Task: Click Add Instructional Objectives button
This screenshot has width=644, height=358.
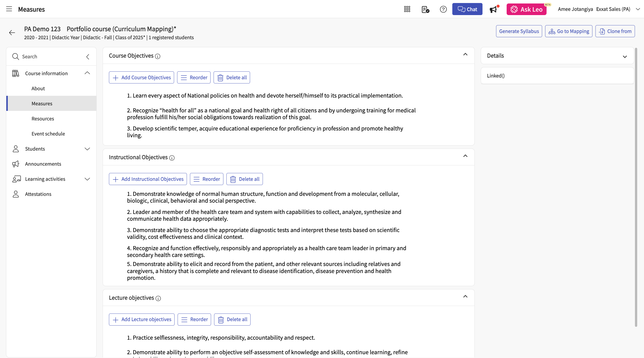Action: coord(148,179)
